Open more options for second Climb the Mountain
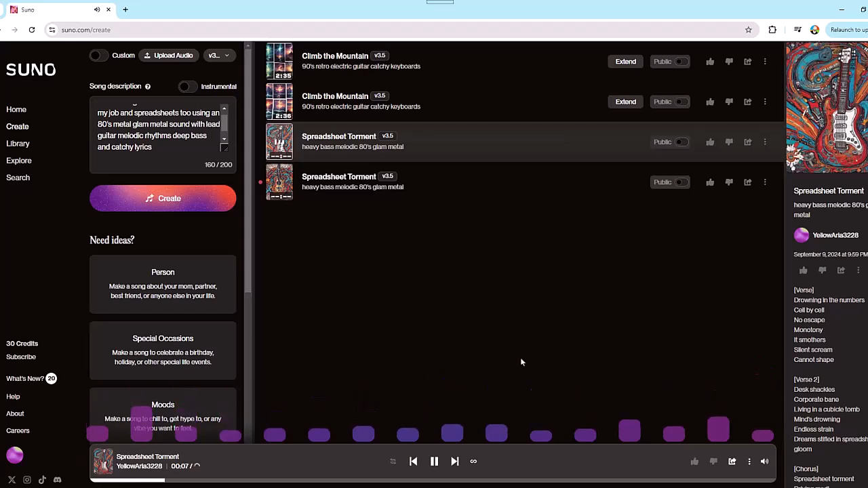This screenshot has height=488, width=868. 765,102
